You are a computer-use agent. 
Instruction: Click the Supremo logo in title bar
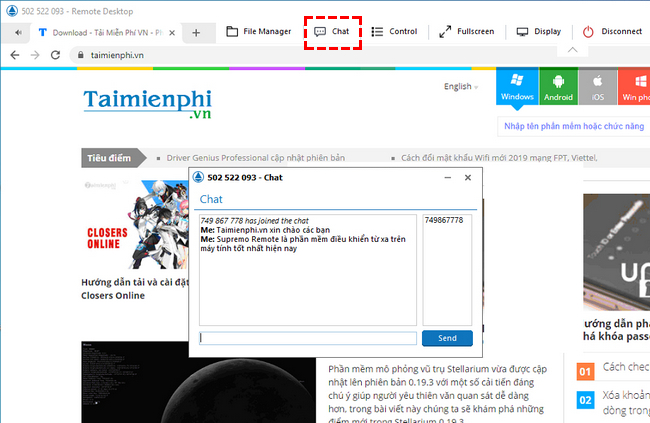pos(12,11)
